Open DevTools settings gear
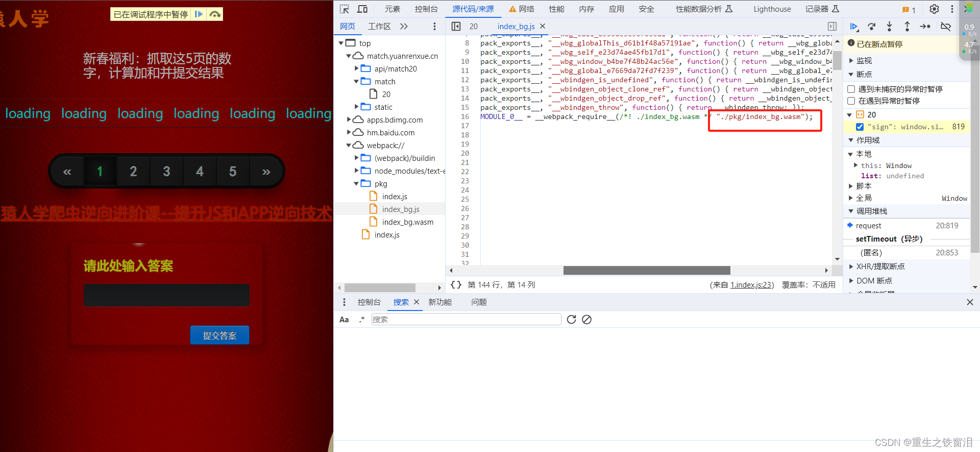Screen dimensions: 980x452 tap(934, 9)
